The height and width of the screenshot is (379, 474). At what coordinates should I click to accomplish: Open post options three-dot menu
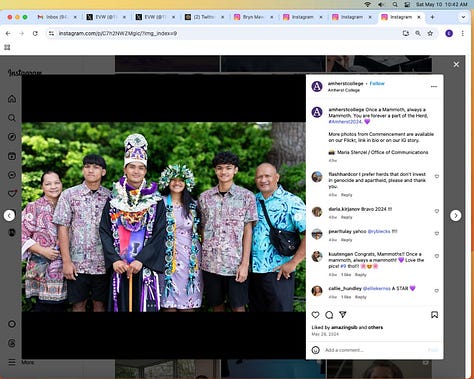[x=434, y=86]
